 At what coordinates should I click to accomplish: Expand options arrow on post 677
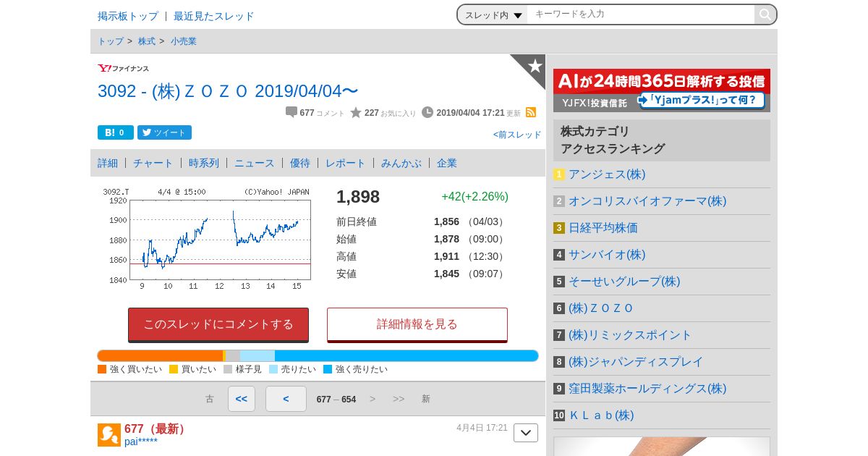click(x=526, y=433)
